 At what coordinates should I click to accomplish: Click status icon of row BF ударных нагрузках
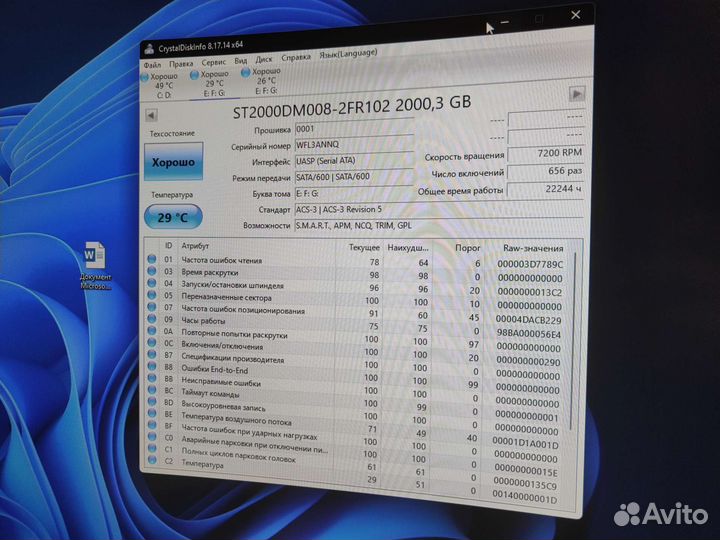[152, 425]
